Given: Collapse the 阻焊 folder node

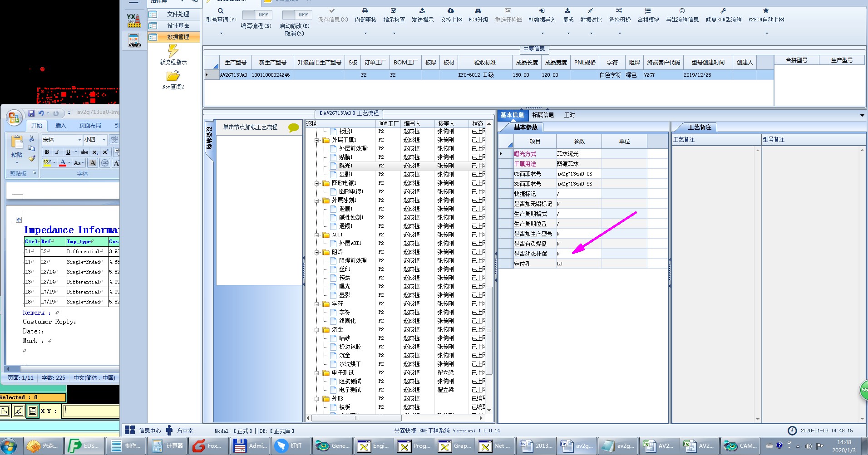Looking at the screenshot, I should (317, 252).
